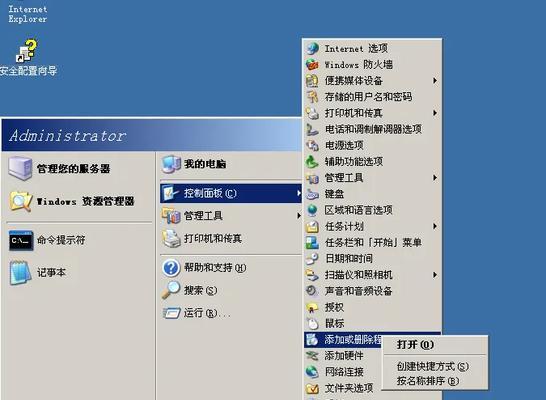Click the Internet 选项 globe icon
This screenshot has width=546, height=400.
312,48
